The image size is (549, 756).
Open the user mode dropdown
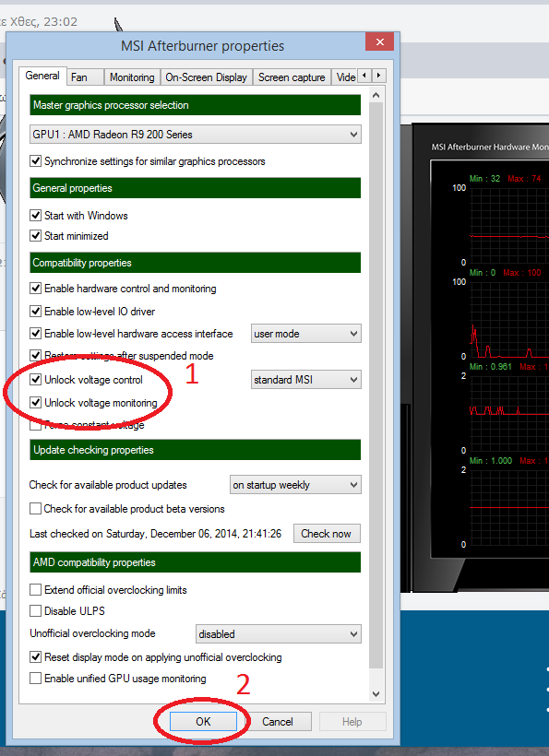click(x=305, y=334)
